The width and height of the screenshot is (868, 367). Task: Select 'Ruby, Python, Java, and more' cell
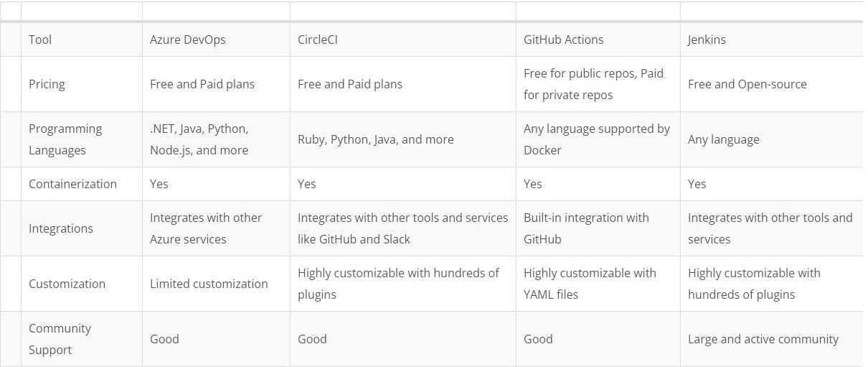pyautogui.click(x=403, y=139)
